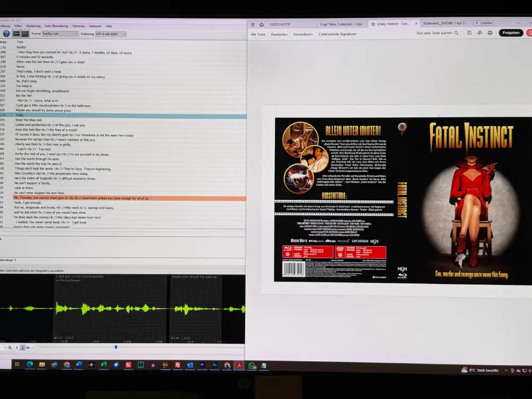Toggle select subtitle while playing checkbox
This screenshot has width=532, height=399.
point(32,271)
